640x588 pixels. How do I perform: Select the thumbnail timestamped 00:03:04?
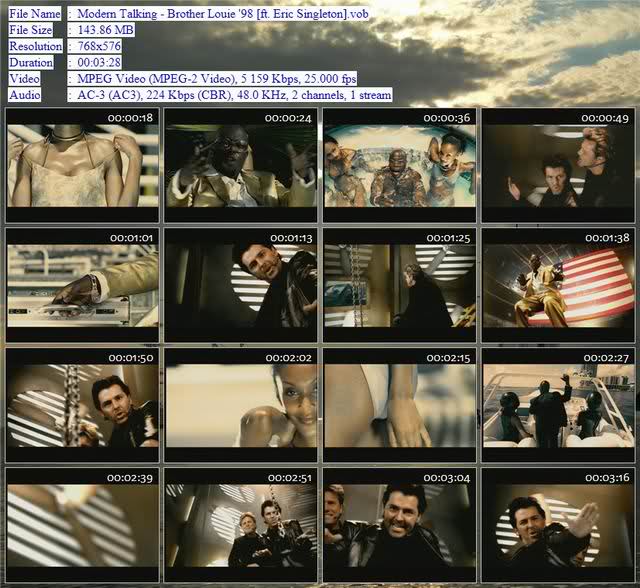point(400,525)
